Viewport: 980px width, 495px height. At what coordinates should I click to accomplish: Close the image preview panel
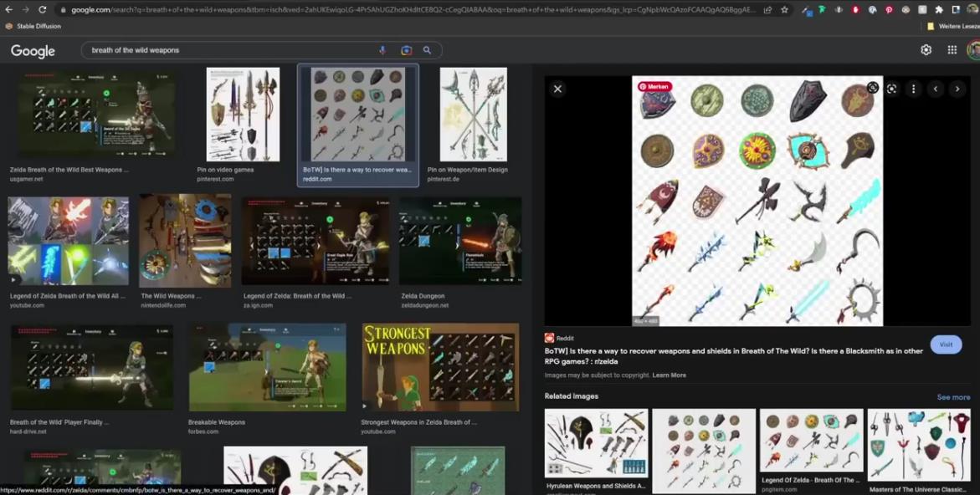557,89
